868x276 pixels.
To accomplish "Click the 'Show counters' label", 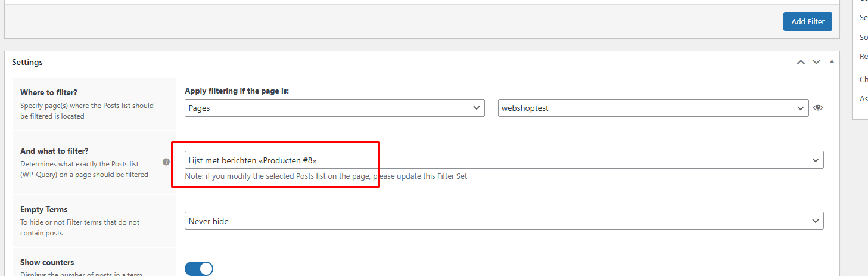I will 47,262.
